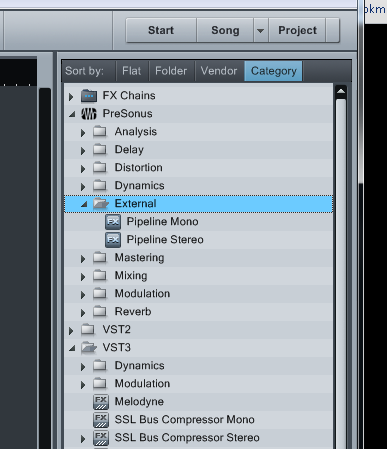Viewport: 387px width, 449px height.
Task: Expand the VST2 folder
Action: click(71, 331)
